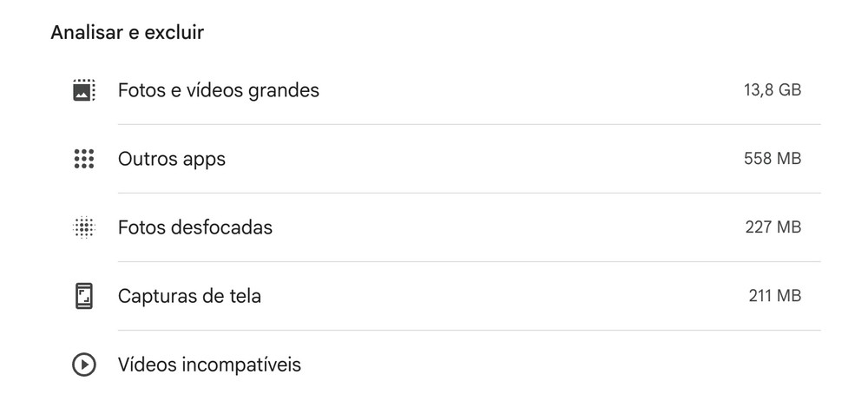Click the 211 MB size value

pyautogui.click(x=774, y=296)
